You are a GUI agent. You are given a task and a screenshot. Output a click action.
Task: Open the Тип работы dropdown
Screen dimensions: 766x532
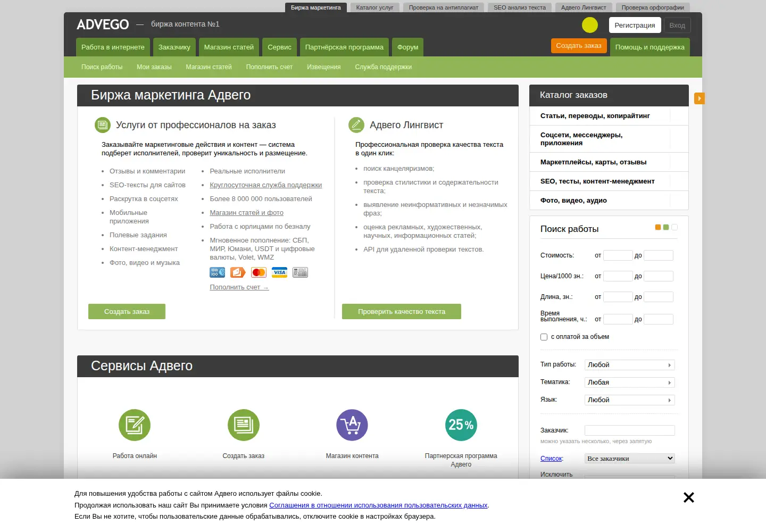coord(630,365)
